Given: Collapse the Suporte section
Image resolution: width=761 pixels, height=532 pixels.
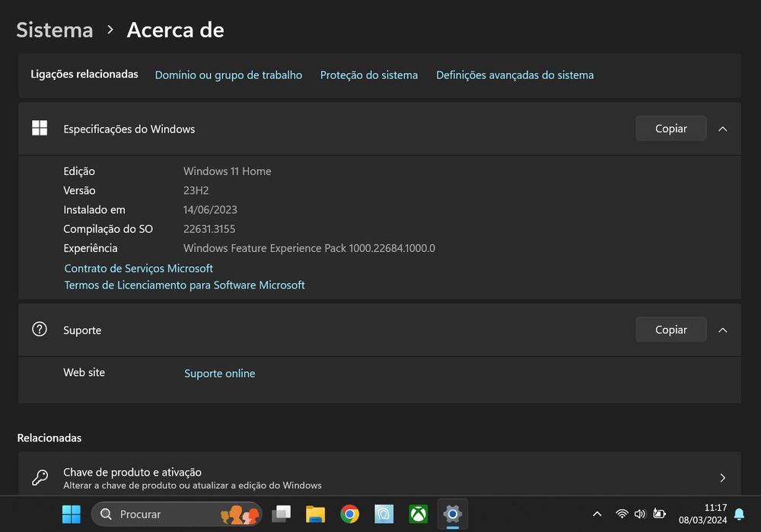Looking at the screenshot, I should coord(723,330).
